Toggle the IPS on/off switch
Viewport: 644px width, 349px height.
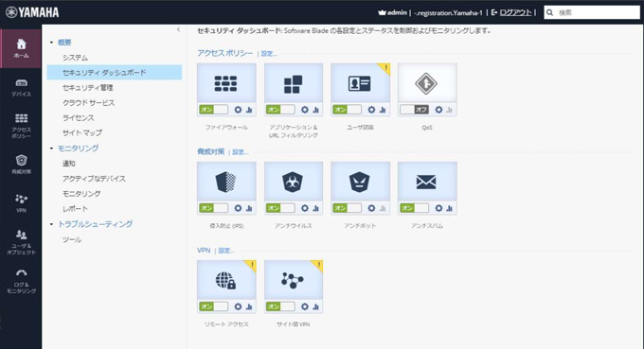[214, 208]
